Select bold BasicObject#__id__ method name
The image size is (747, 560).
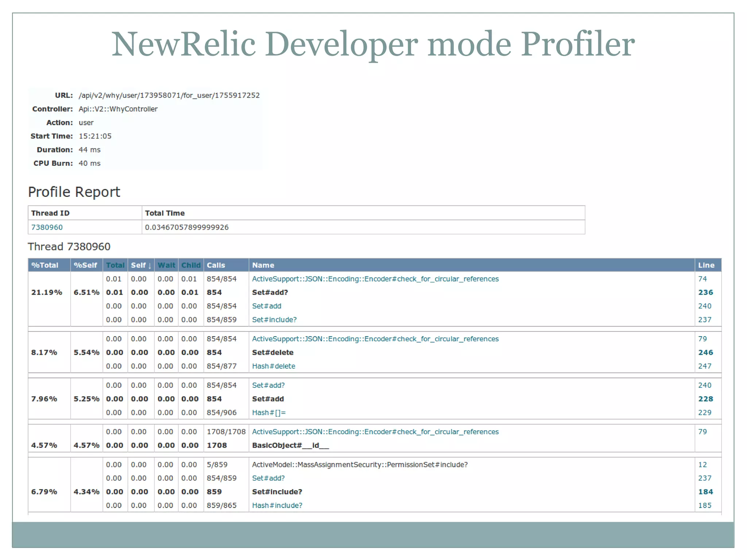click(x=291, y=445)
